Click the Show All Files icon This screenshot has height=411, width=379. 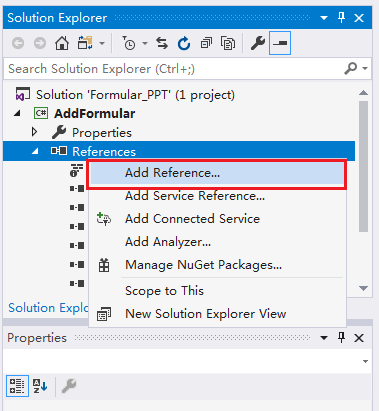(x=228, y=43)
